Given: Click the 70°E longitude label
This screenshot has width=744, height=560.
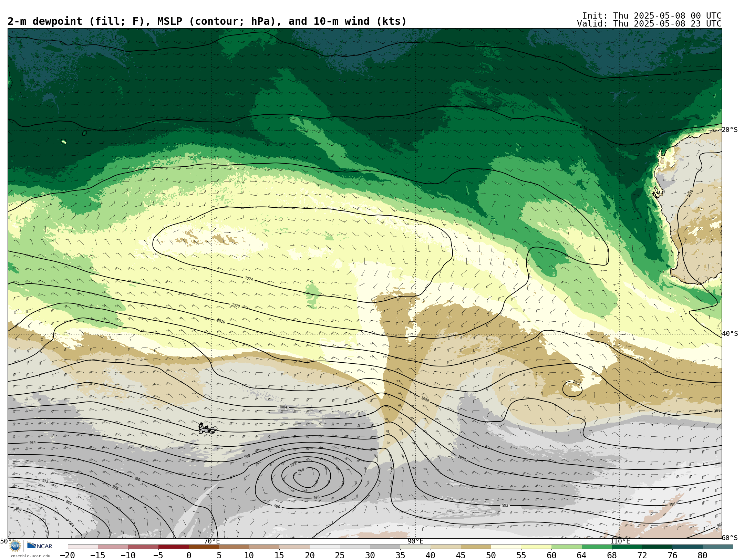Looking at the screenshot, I should (211, 541).
